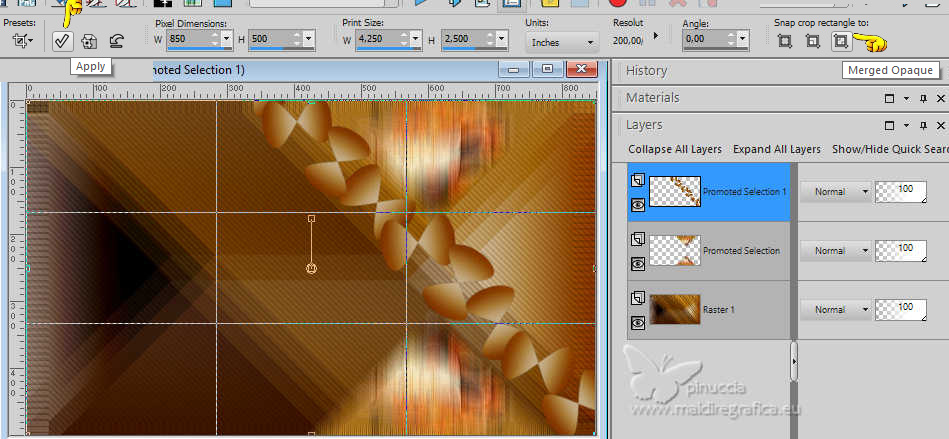Snap crop rectangle to merged opaque
The image size is (949, 439).
(x=840, y=41)
